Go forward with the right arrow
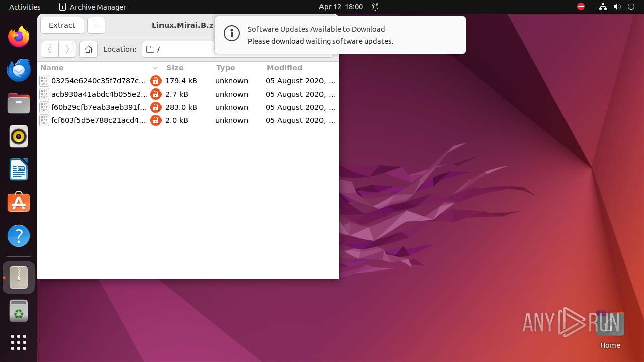 [67, 49]
